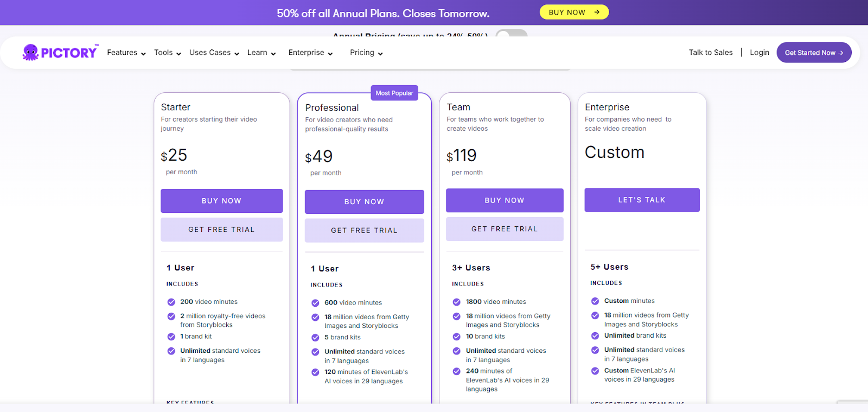Click the arrow in Get Started Now button
The image size is (868, 412).
click(840, 53)
